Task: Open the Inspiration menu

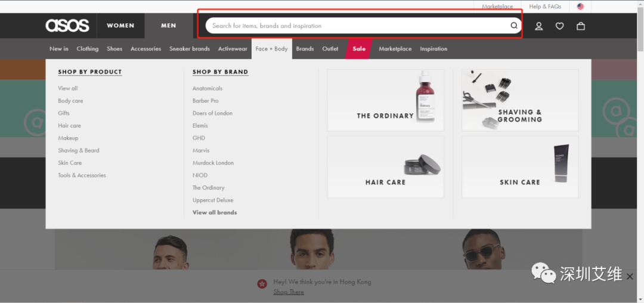Action: pos(434,48)
